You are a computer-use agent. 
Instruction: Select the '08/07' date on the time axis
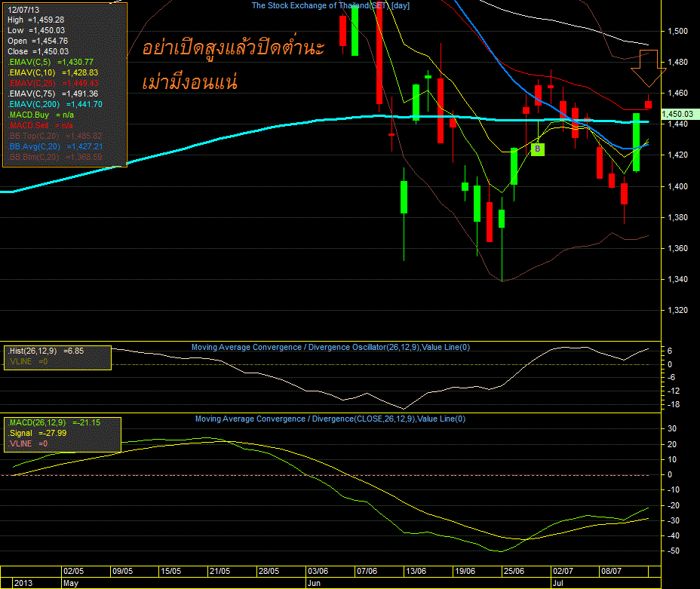611,571
